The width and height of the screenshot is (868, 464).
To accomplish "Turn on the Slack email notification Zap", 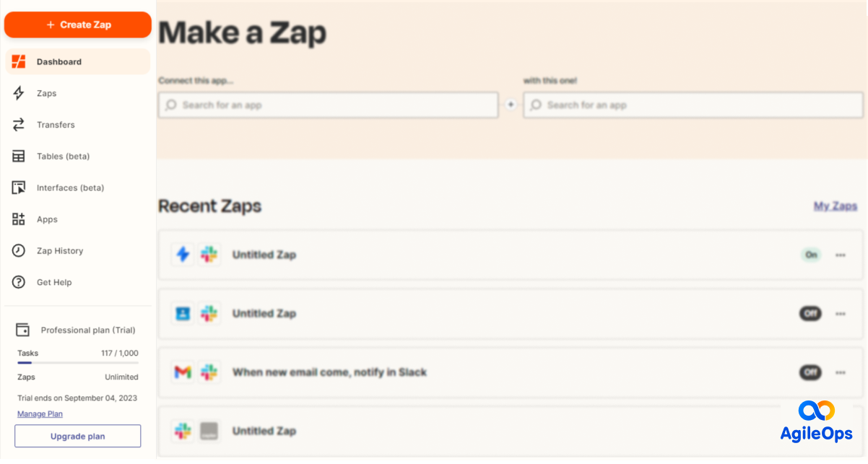I will pos(810,372).
